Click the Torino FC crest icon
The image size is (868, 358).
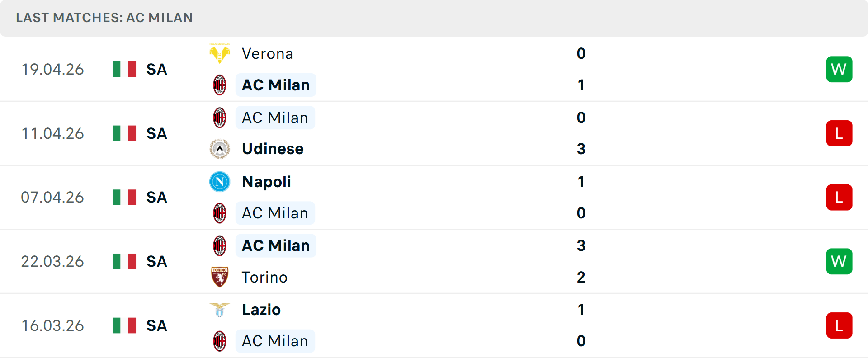[220, 277]
